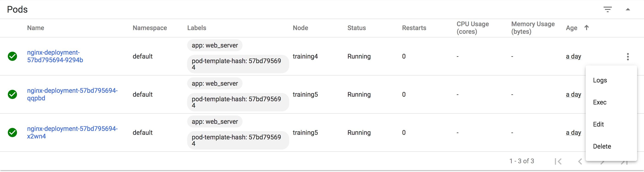This screenshot has height=172, width=644.
Task: Collapse the Pods card with the arrow
Action: 628,9
